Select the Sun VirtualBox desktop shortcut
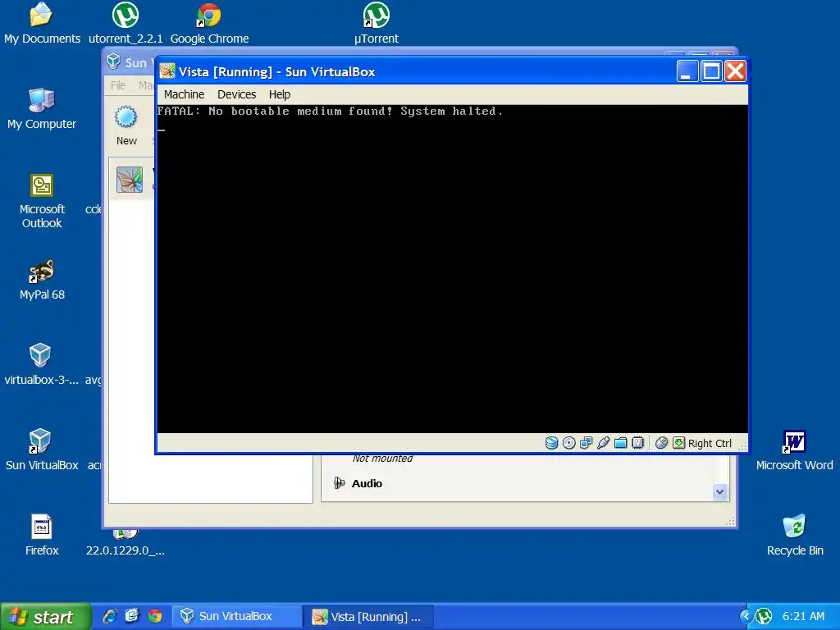The image size is (840, 630). (42, 450)
